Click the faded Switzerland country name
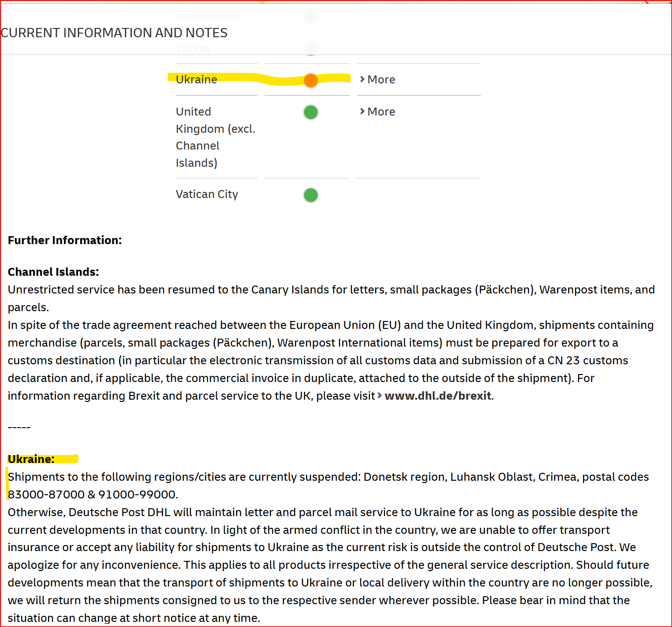The height and width of the screenshot is (627, 672). click(x=207, y=16)
